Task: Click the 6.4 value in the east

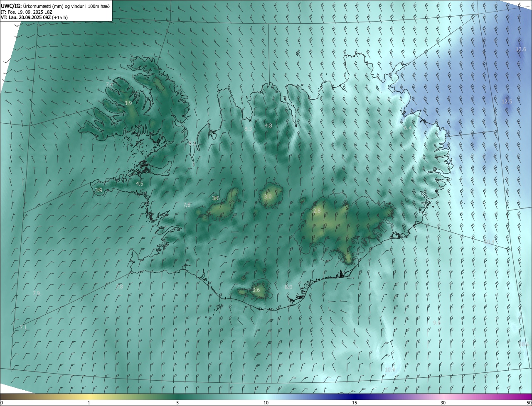Action: click(x=408, y=128)
